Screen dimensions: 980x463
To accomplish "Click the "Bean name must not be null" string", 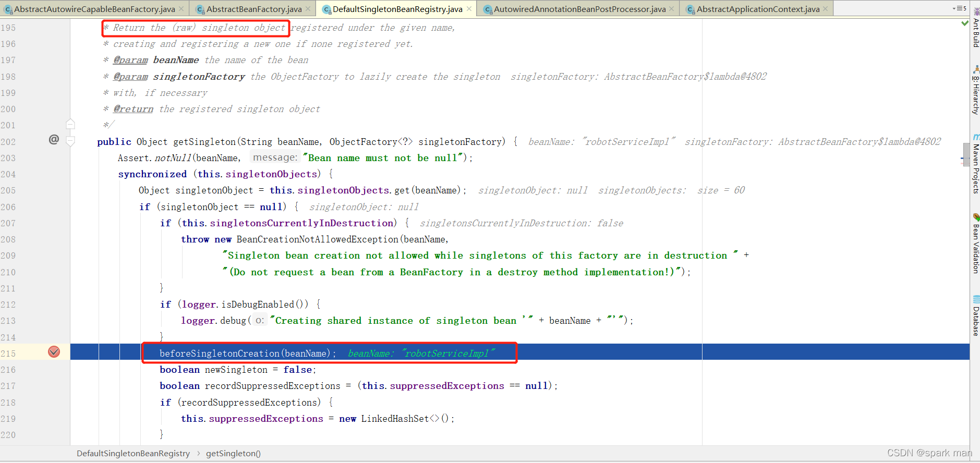I will click(383, 158).
